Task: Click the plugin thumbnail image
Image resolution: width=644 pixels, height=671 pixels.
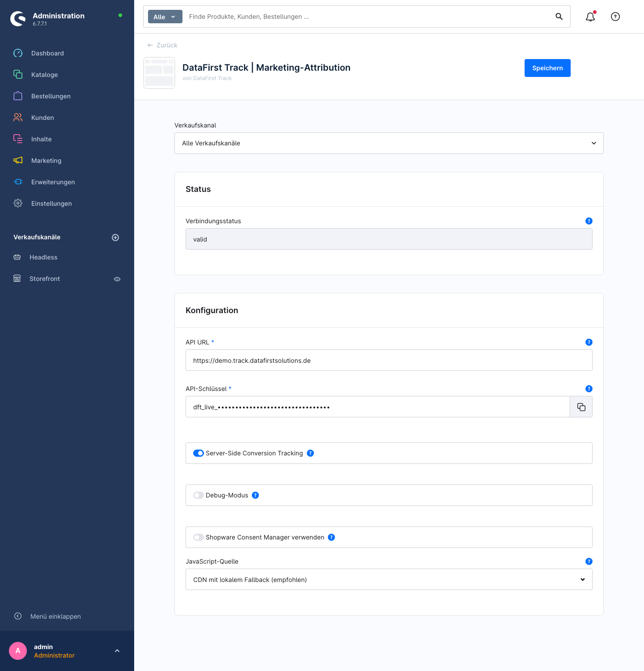Action: click(159, 73)
